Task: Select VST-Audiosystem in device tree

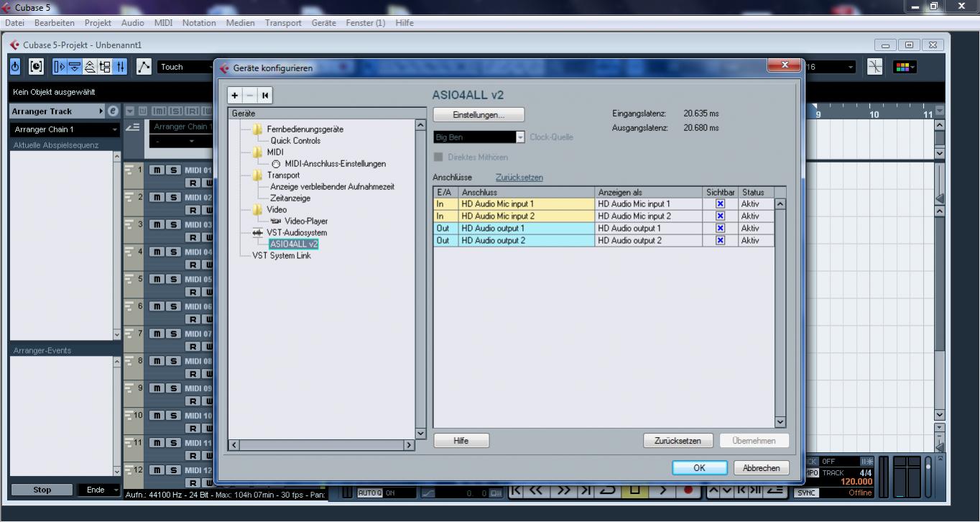Action: (297, 233)
